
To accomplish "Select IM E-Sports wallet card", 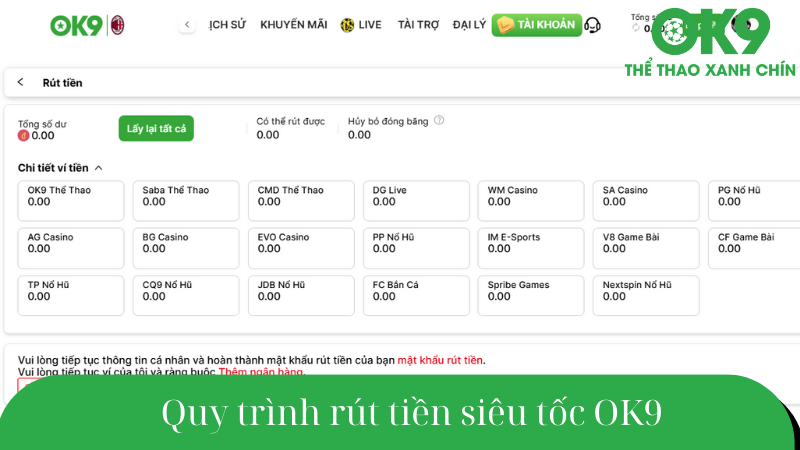I will [x=531, y=248].
